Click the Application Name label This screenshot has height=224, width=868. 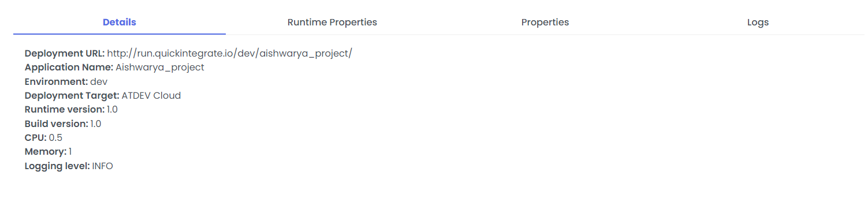69,67
